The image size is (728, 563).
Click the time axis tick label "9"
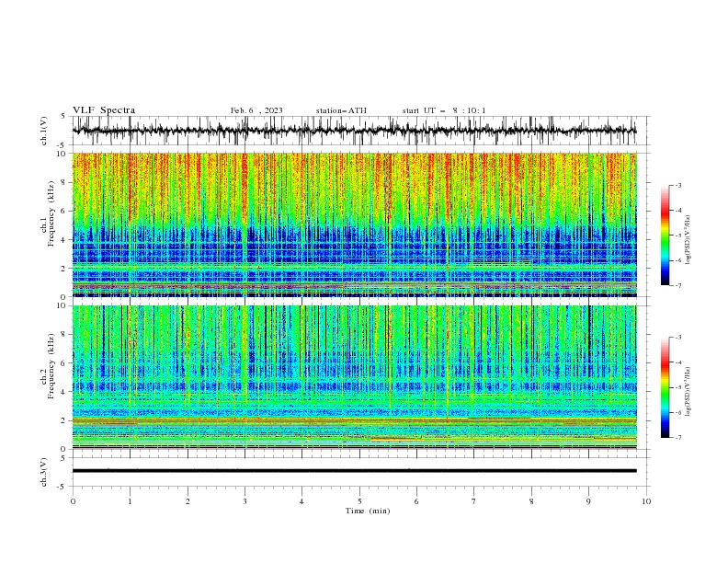tap(588, 501)
